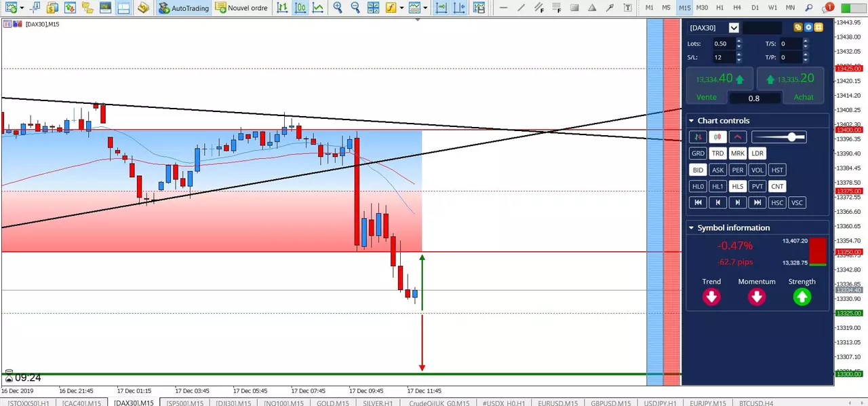The height and width of the screenshot is (406, 868).
Task: Toggle the LDR chart control
Action: click(757, 153)
